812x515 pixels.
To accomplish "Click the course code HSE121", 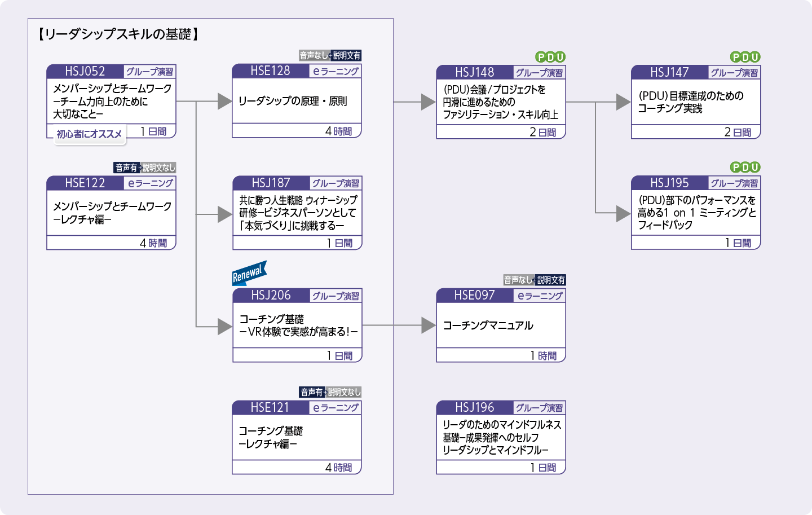I will (270, 407).
